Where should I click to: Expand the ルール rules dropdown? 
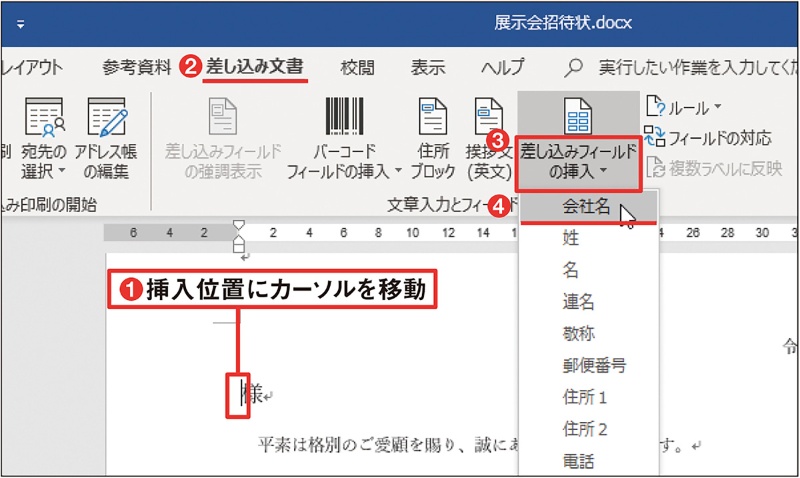[x=717, y=106]
